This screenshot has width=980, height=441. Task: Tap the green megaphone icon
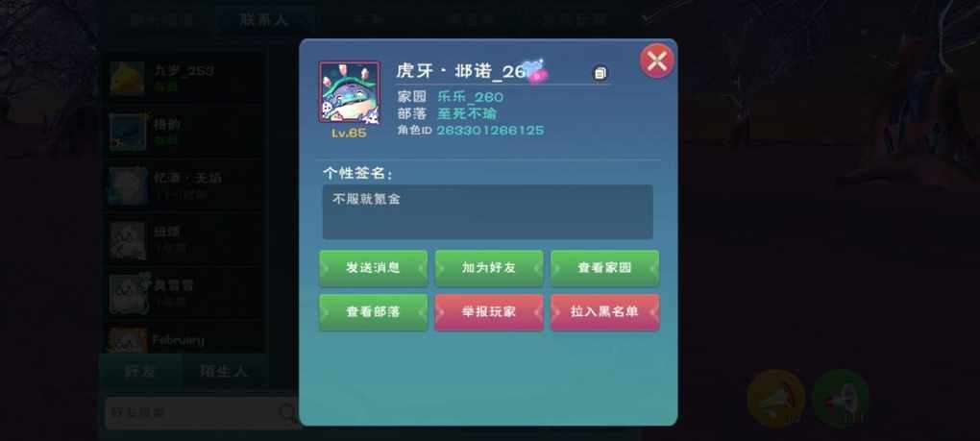(841, 398)
